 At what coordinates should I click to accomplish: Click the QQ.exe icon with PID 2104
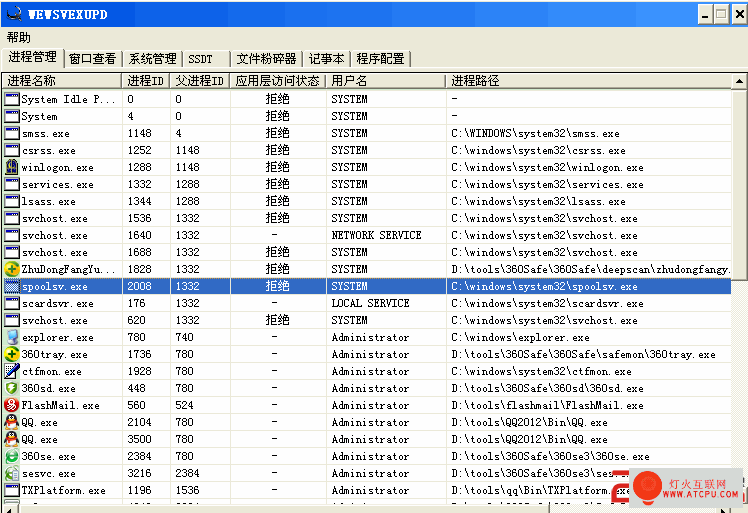pos(11,422)
